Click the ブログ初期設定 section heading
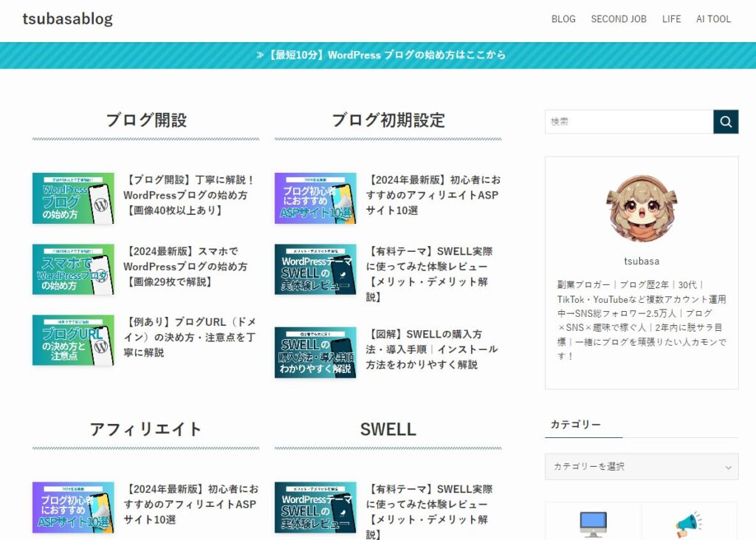This screenshot has height=540, width=756. coord(388,120)
